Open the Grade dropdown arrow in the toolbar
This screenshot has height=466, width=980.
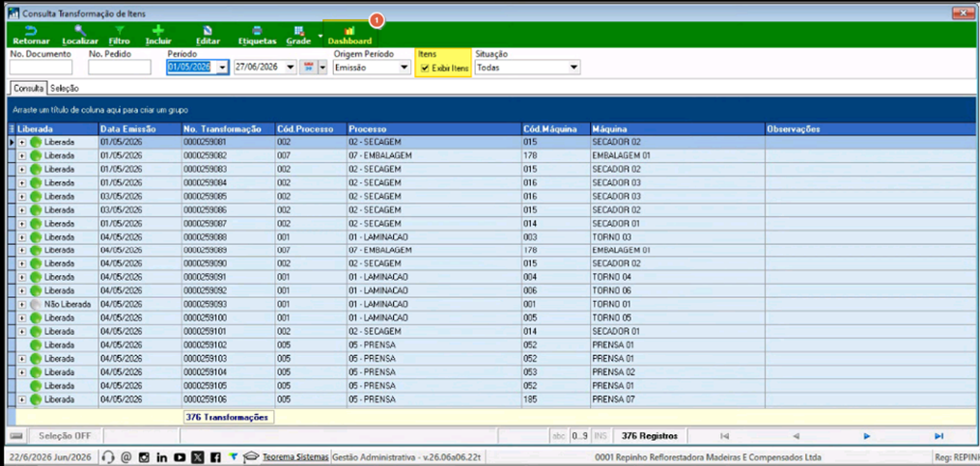(320, 36)
